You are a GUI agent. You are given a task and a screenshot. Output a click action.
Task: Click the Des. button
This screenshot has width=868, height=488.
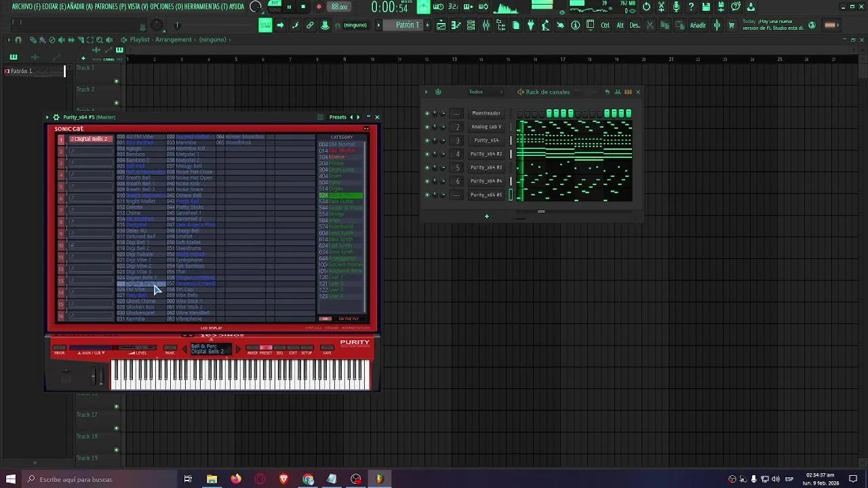point(635,25)
